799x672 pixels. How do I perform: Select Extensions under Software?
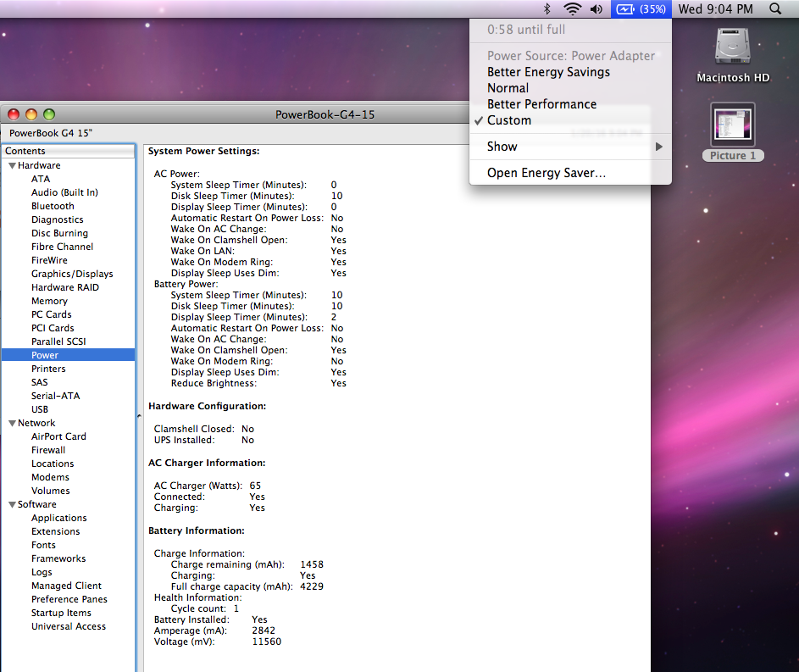(56, 531)
